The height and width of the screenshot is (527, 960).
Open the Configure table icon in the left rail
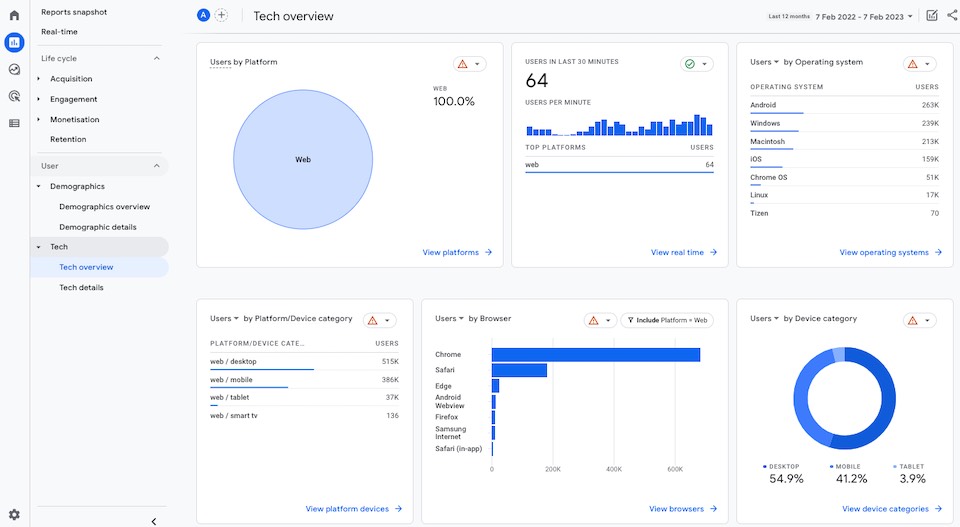coord(14,123)
